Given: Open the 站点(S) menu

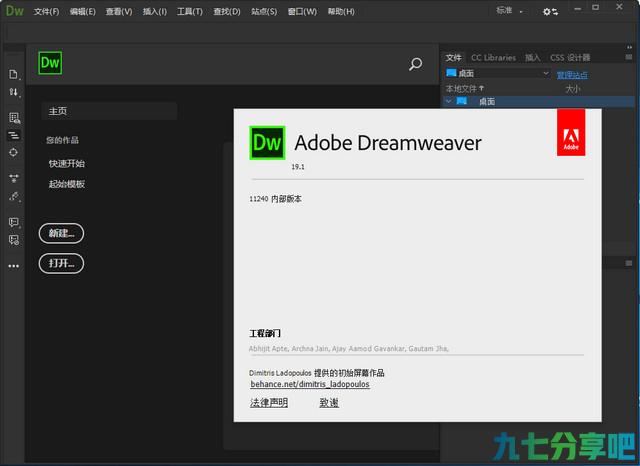Looking at the screenshot, I should [x=264, y=11].
